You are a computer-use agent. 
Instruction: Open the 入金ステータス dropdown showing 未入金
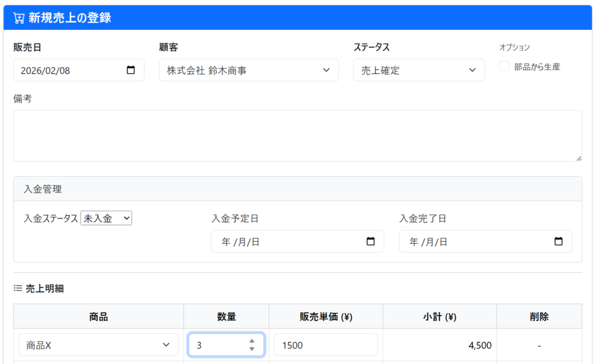[x=106, y=218]
